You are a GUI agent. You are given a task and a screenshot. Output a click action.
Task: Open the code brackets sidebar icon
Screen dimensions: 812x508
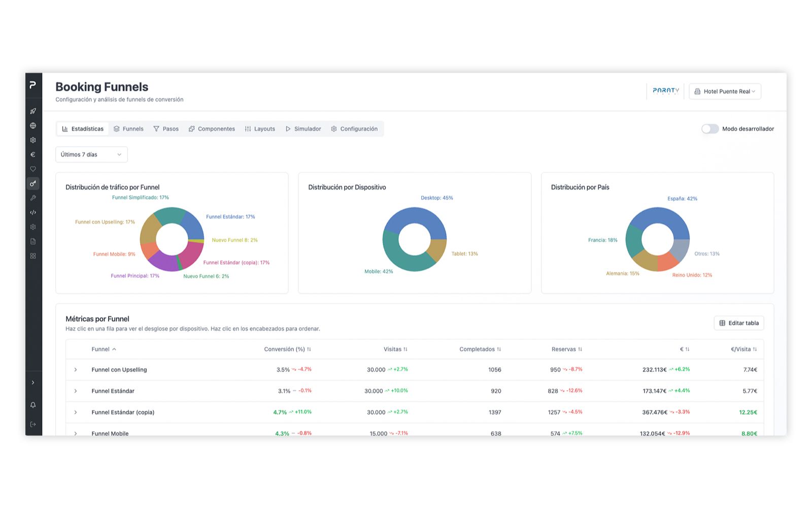pyautogui.click(x=33, y=212)
